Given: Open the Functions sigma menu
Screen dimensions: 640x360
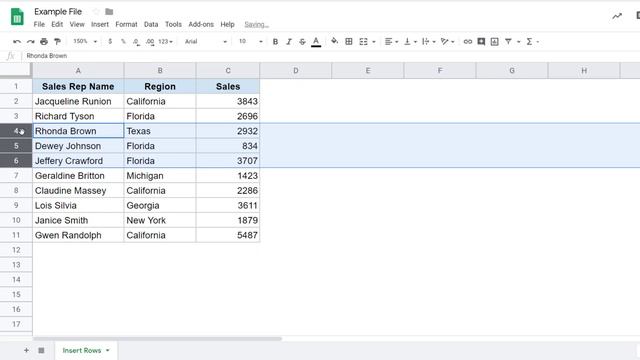Looking at the screenshot, I should [x=532, y=42].
